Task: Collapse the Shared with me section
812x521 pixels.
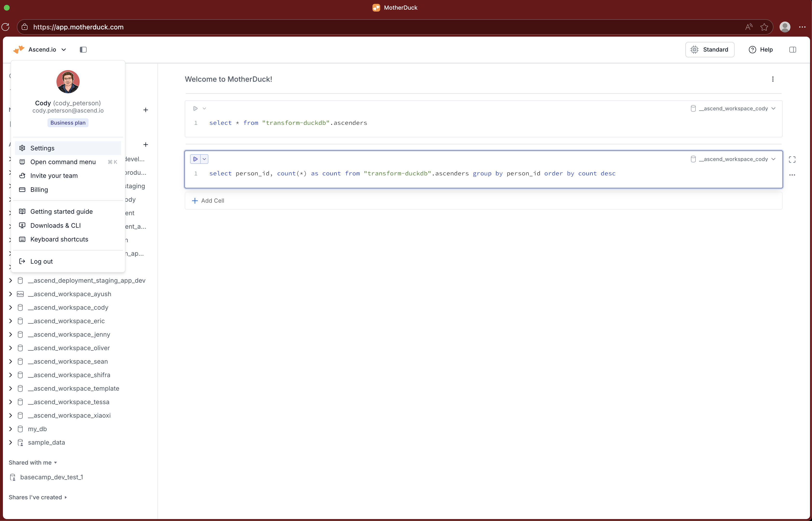Action: (33, 462)
